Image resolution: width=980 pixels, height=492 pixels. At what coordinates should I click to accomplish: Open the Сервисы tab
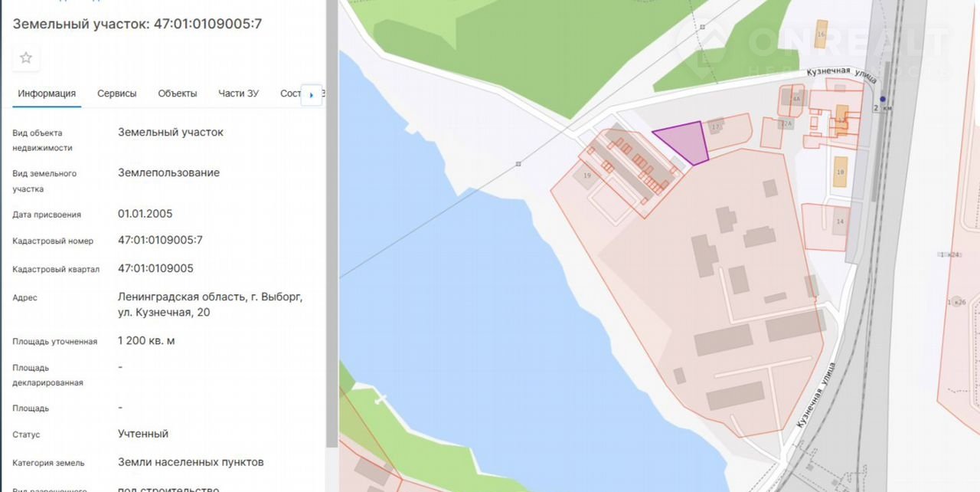(x=116, y=93)
